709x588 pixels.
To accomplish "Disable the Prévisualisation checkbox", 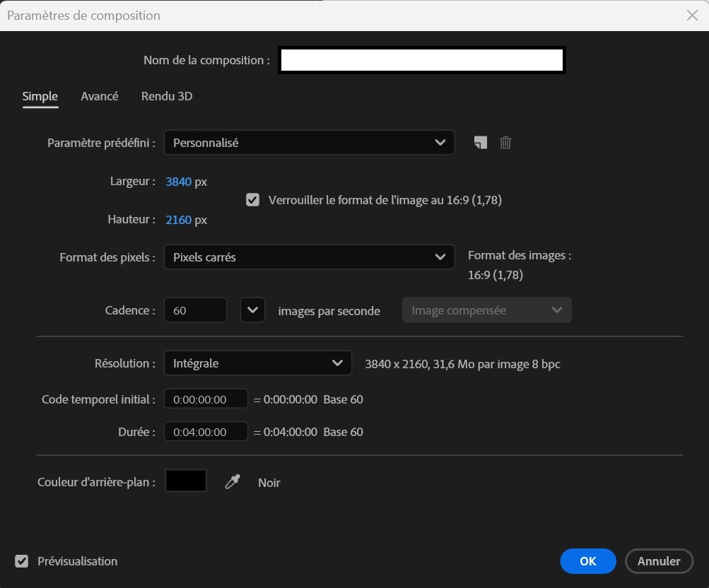I will [23, 561].
